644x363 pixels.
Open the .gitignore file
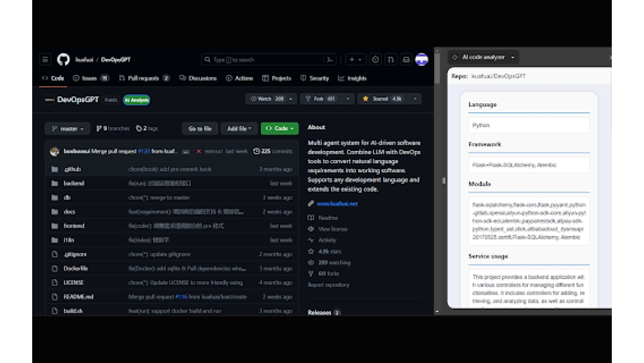75,254
